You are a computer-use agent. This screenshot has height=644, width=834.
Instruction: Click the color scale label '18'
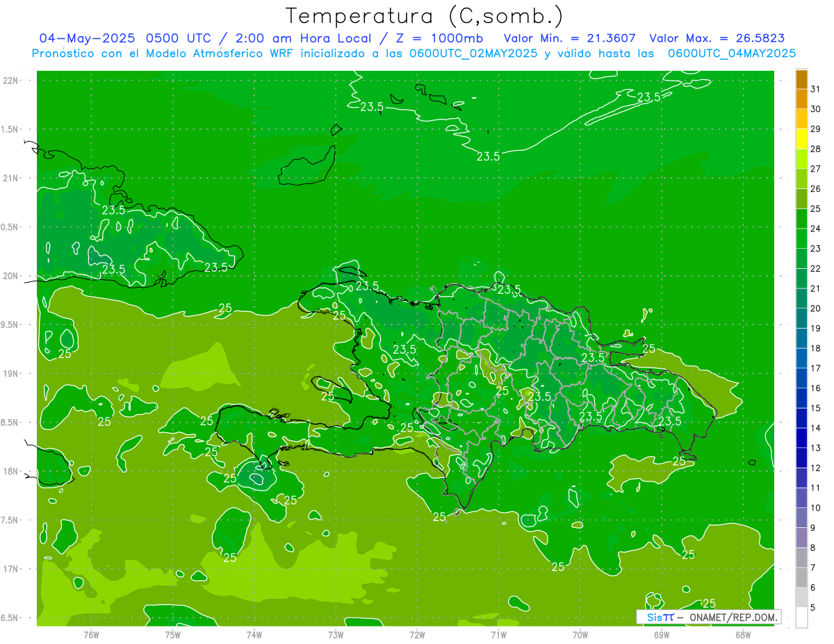coord(816,349)
